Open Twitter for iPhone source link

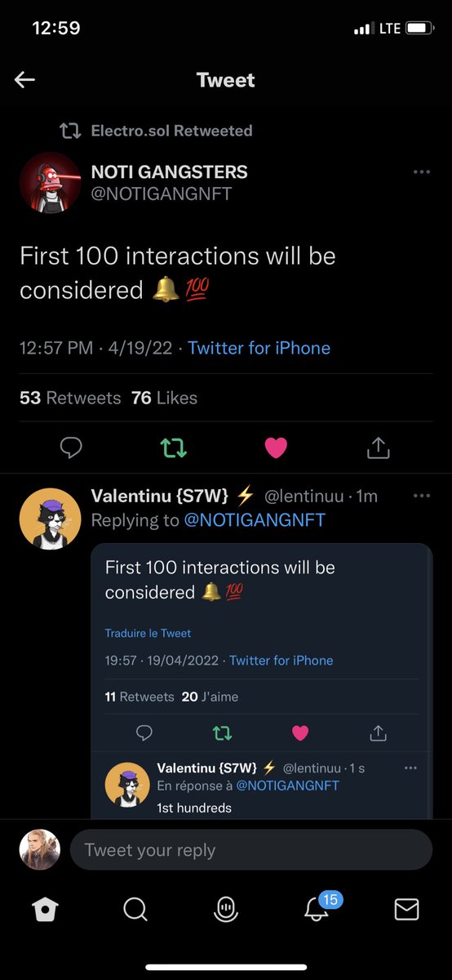click(259, 348)
